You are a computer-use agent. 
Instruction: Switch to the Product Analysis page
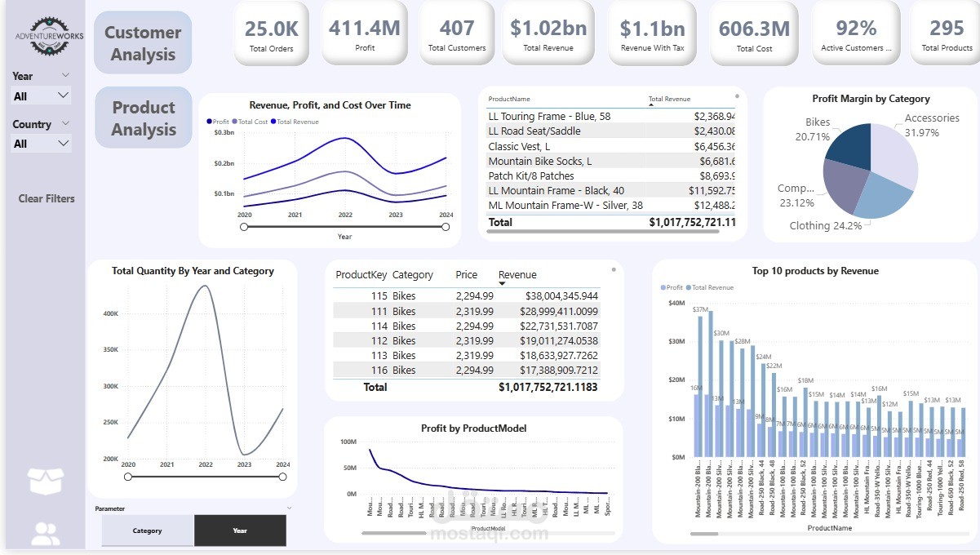[143, 118]
